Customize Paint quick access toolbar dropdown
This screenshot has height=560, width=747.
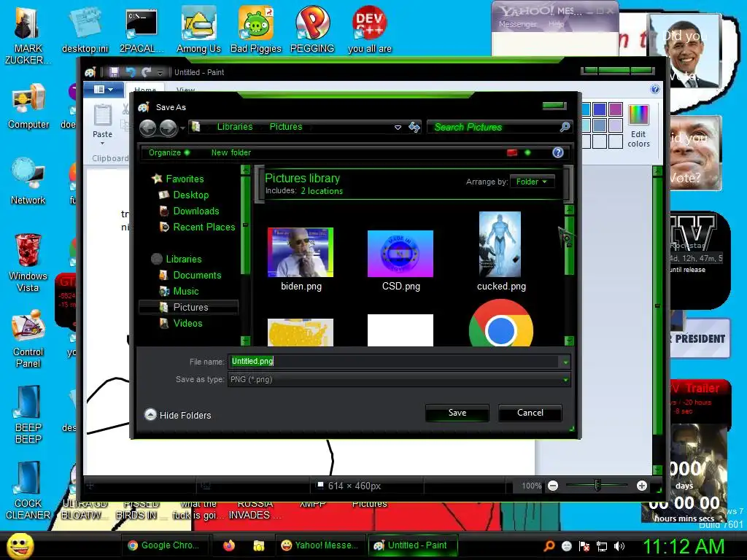pyautogui.click(x=160, y=72)
